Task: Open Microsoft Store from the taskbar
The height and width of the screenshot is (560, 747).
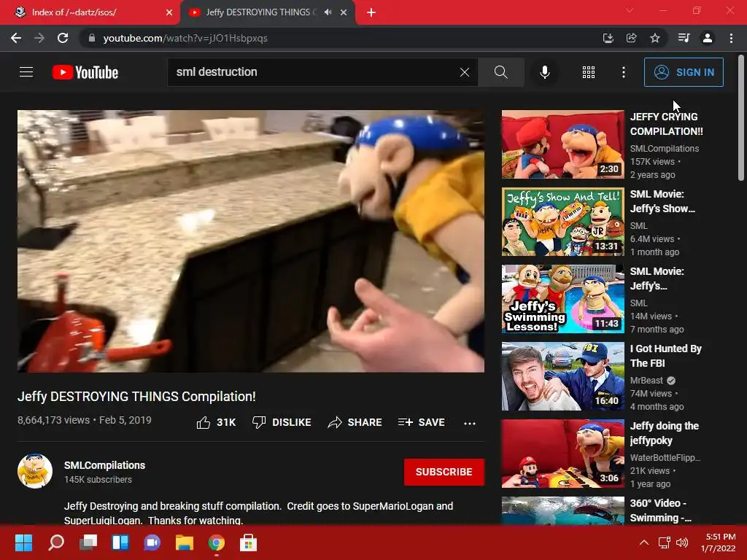Action: coord(248,542)
